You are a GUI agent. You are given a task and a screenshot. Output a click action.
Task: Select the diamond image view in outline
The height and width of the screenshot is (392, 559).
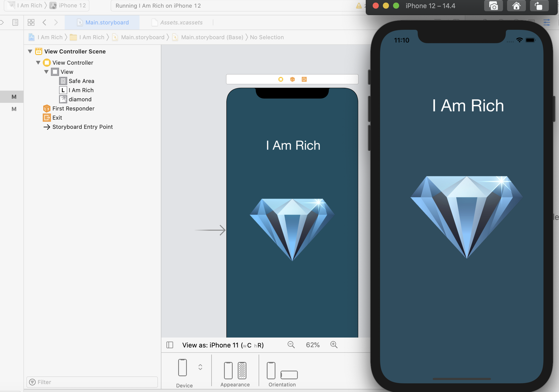pos(80,99)
